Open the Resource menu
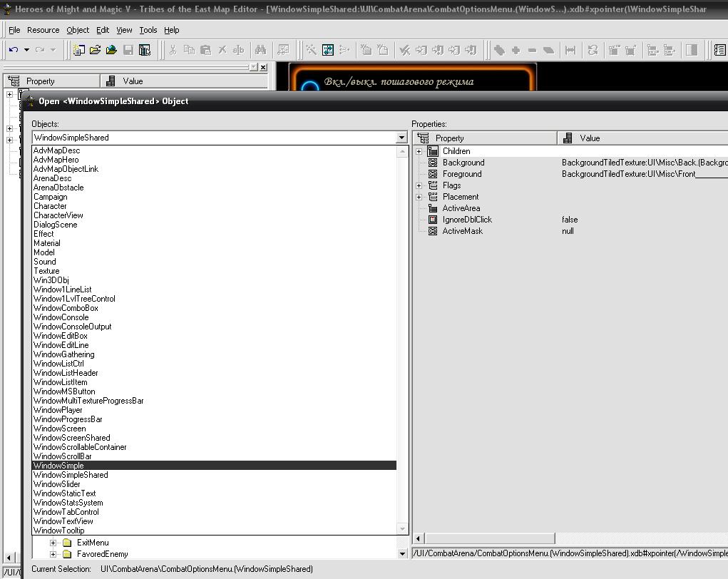The height and width of the screenshot is (579, 728). 43,30
